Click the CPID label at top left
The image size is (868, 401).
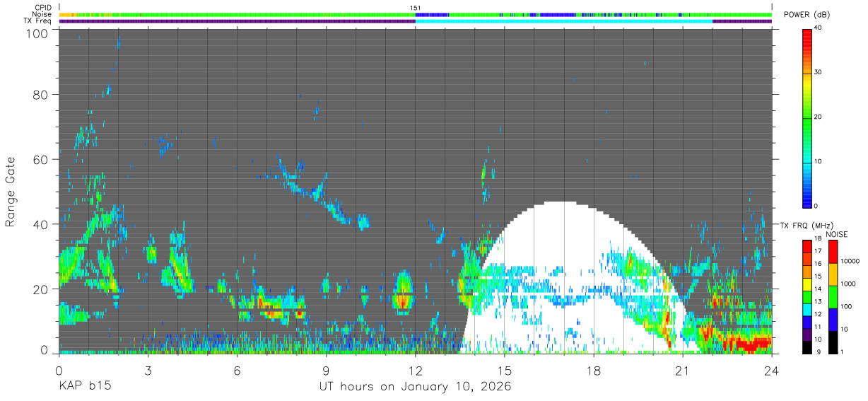43,8
